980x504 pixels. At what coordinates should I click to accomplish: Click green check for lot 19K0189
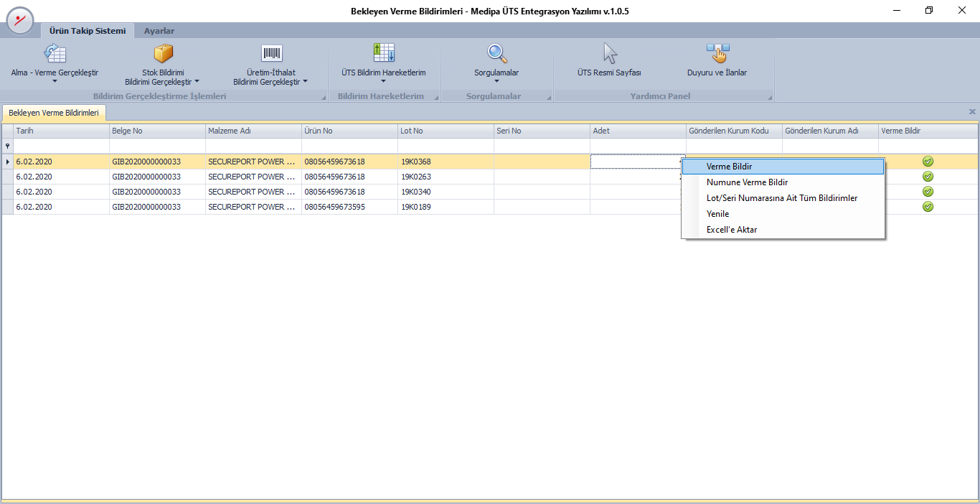(928, 207)
